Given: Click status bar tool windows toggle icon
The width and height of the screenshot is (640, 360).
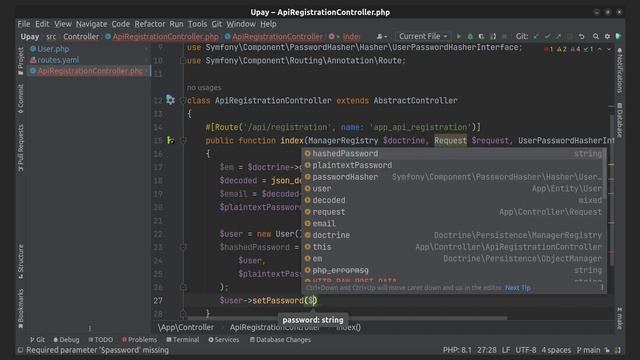Looking at the screenshot, I should pyautogui.click(x=20, y=350).
